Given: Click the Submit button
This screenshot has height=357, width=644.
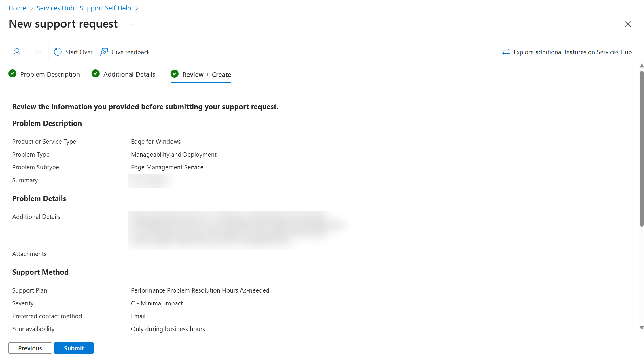Looking at the screenshot, I should tap(74, 348).
